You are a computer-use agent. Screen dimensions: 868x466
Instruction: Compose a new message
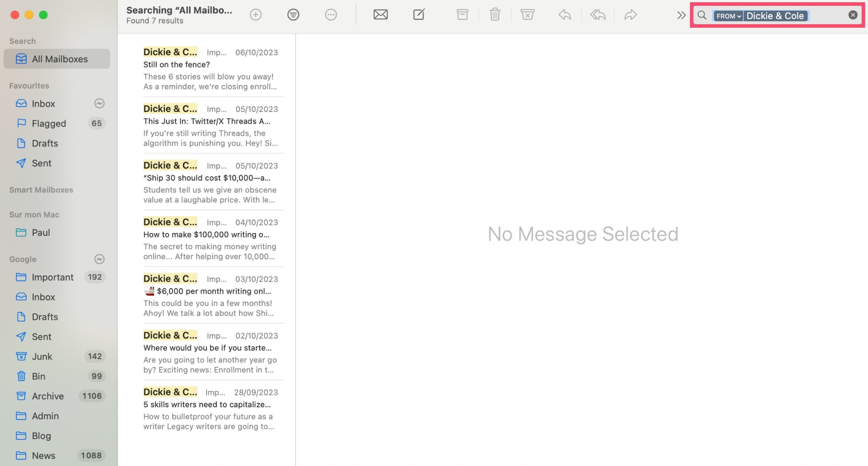point(419,15)
